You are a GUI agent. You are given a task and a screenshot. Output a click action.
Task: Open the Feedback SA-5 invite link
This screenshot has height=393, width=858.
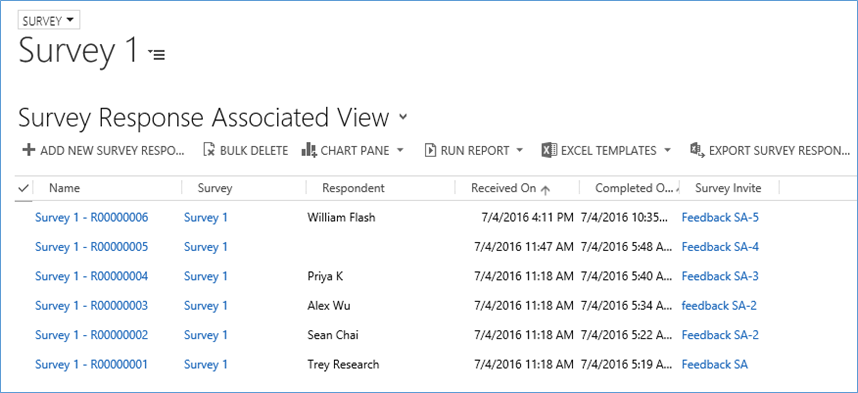click(720, 217)
